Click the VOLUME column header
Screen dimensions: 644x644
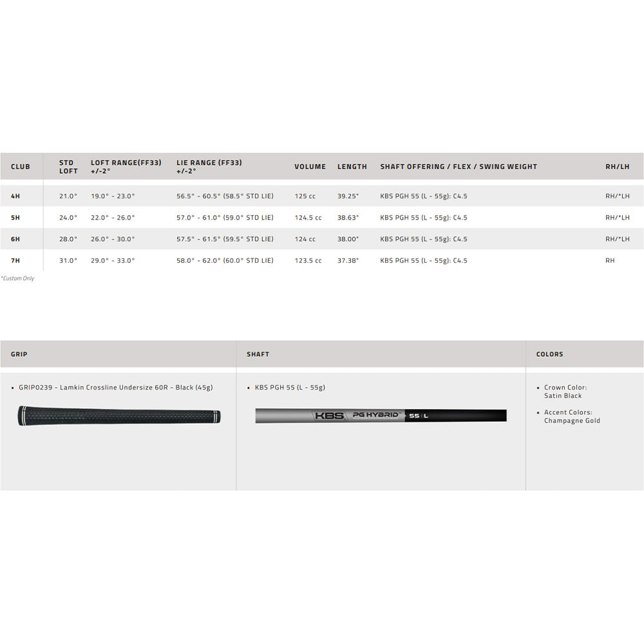tap(310, 167)
